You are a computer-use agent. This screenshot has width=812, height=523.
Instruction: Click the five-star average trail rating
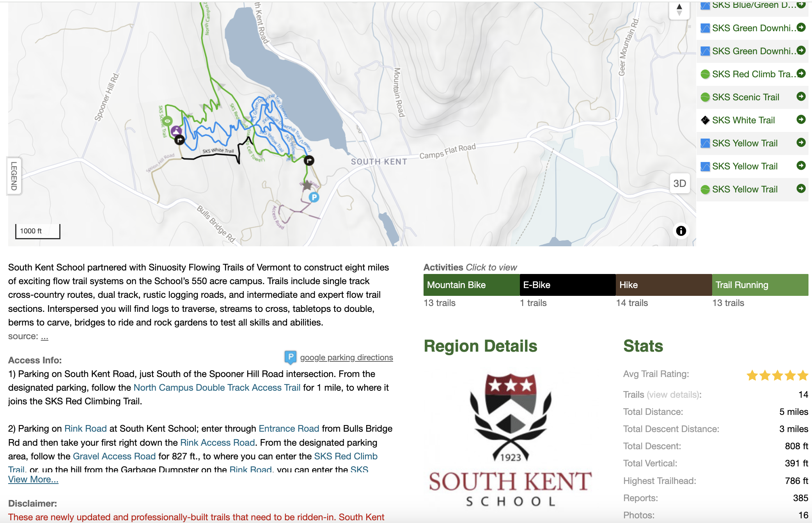[x=777, y=375]
